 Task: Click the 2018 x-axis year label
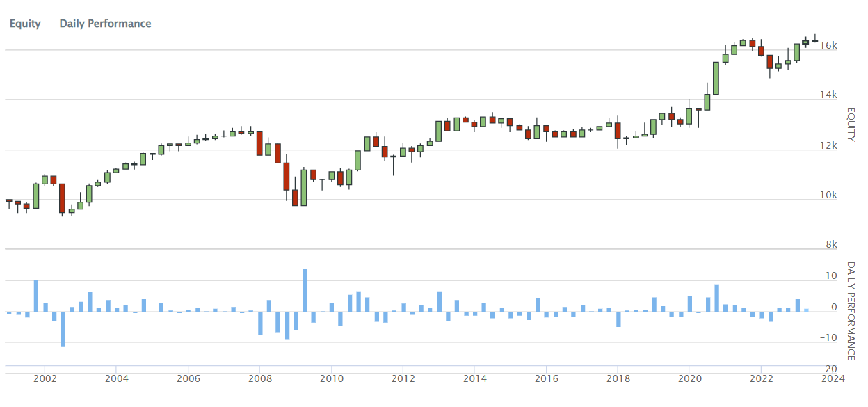coord(617,379)
